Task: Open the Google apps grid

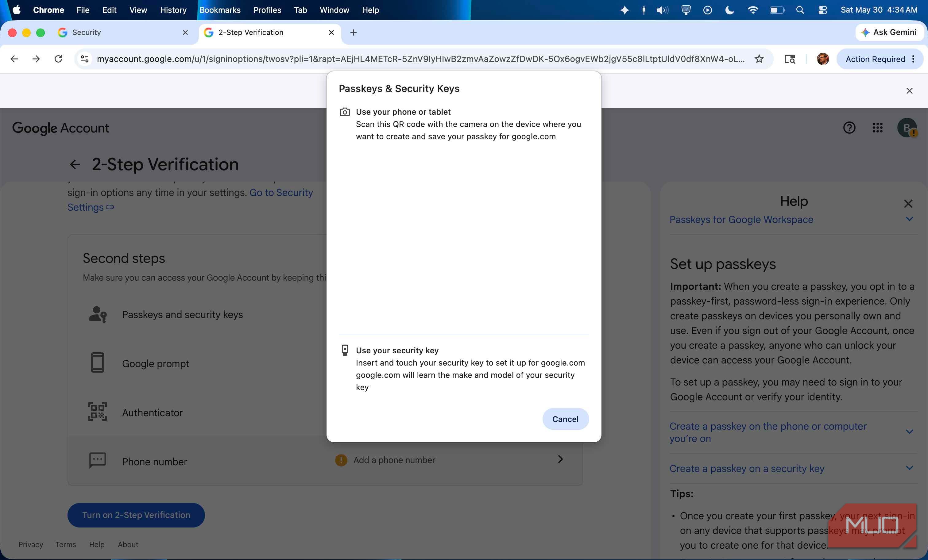Action: coord(877,128)
